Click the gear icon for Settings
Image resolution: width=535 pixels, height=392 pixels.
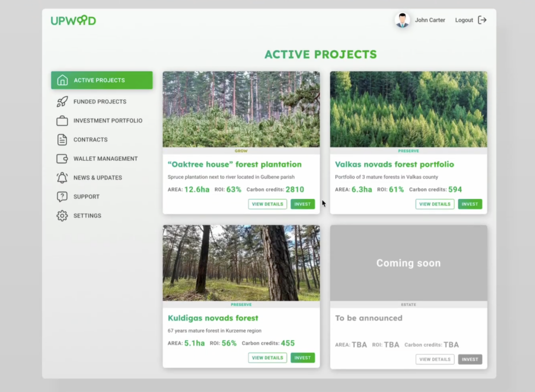(x=62, y=216)
